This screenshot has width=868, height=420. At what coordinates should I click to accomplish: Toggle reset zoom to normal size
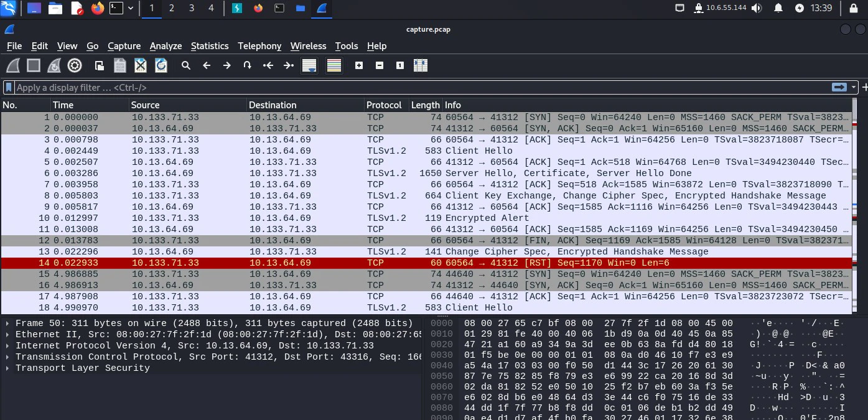click(x=400, y=65)
